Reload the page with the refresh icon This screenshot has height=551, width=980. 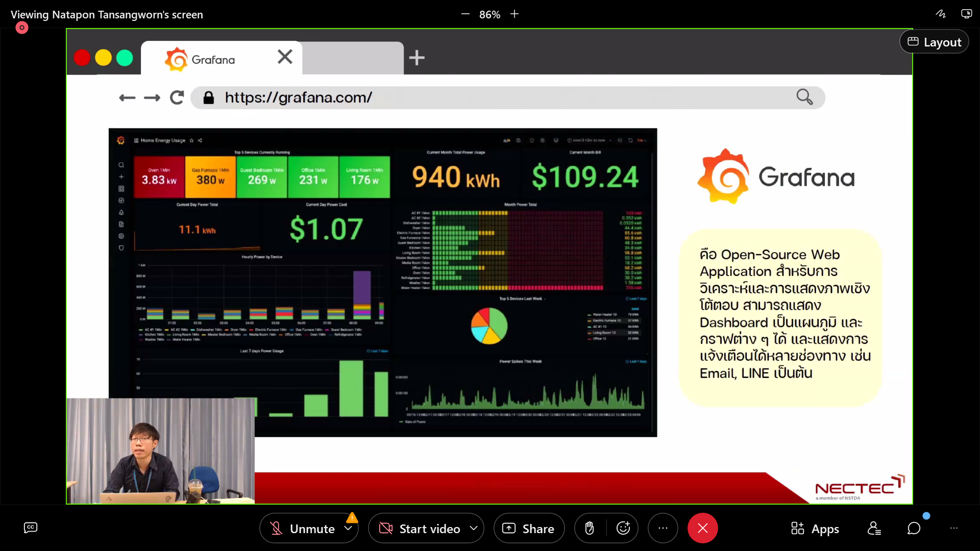(x=177, y=97)
